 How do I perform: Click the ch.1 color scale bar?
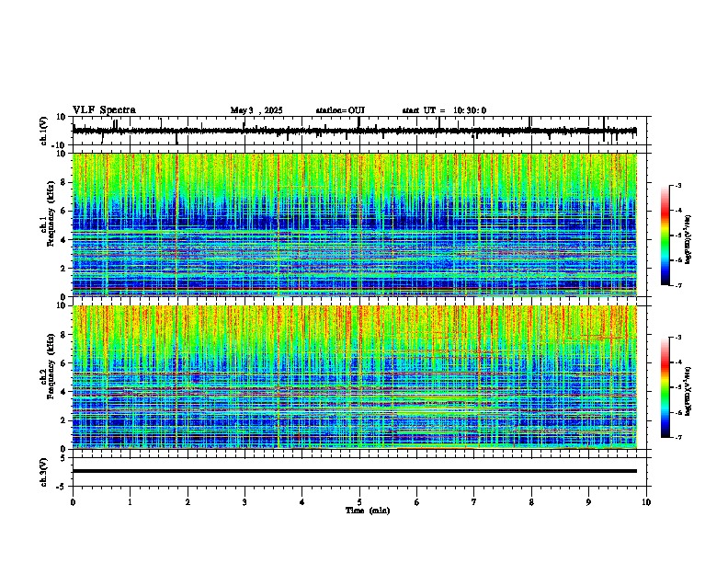(665, 236)
